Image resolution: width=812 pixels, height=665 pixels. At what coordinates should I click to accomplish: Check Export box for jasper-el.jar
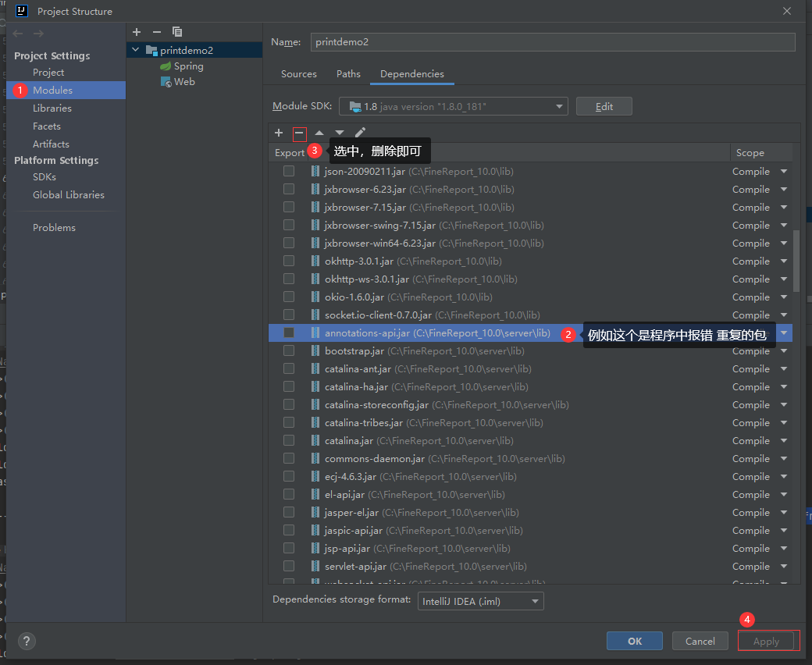[289, 512]
